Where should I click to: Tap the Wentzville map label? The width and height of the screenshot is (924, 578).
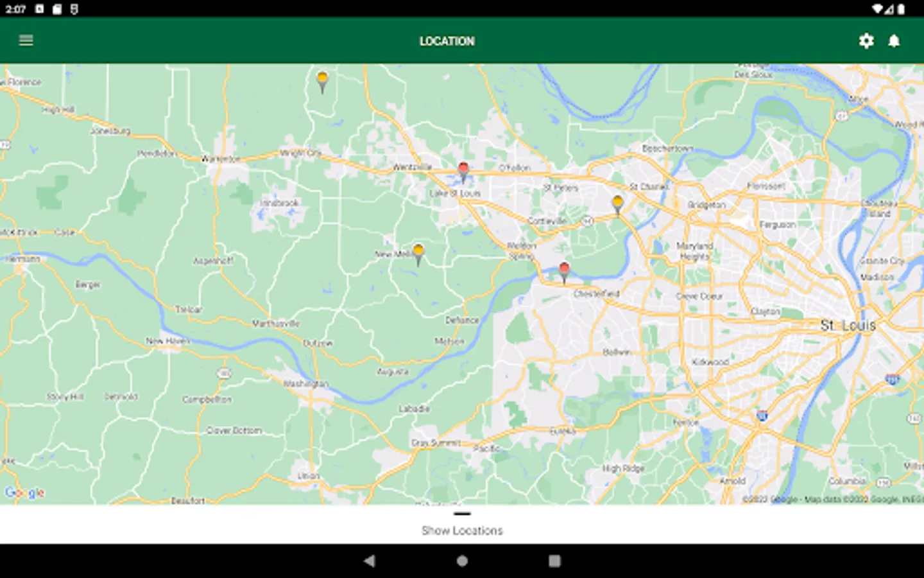coord(412,167)
